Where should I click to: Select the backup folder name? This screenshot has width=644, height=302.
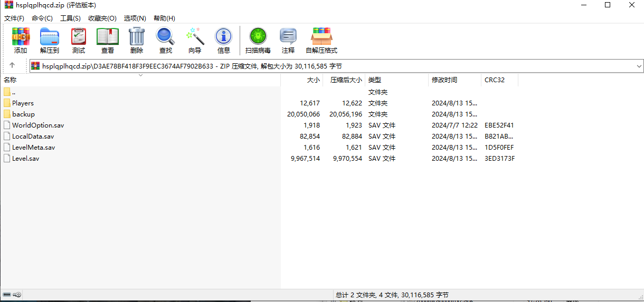pos(23,114)
